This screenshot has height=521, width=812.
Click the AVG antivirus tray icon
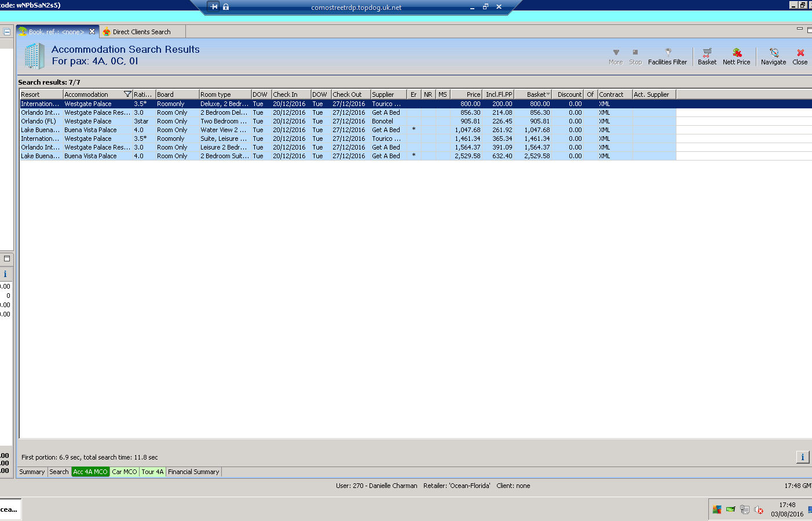click(717, 510)
